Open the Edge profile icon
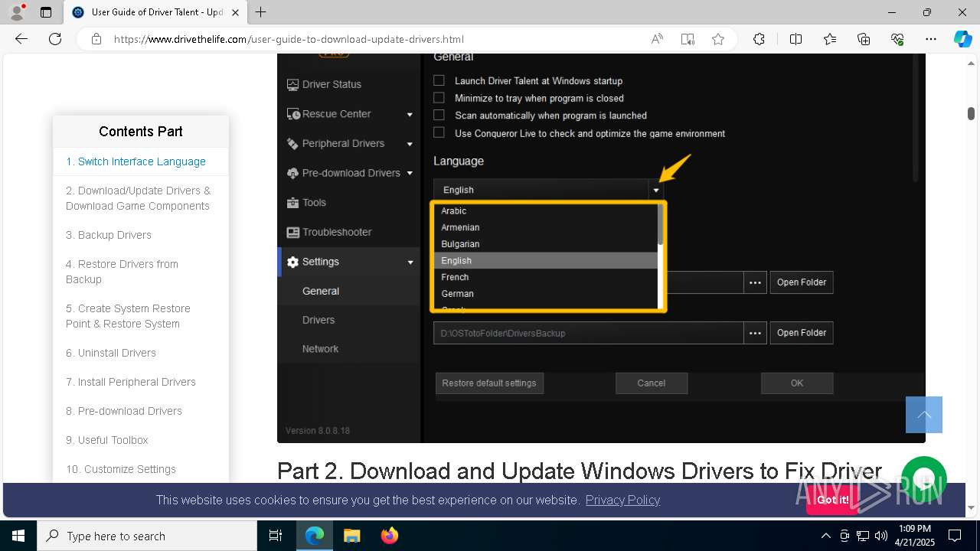The width and height of the screenshot is (980, 551). 17,12
